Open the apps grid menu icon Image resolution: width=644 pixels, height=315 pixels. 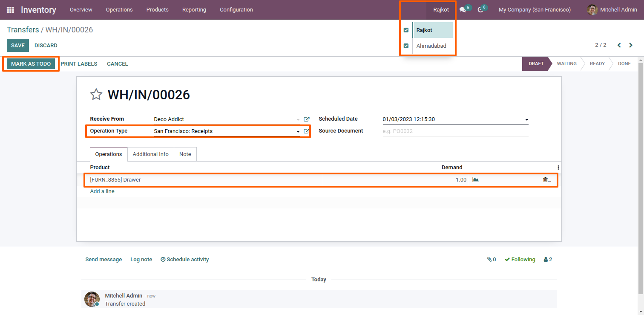tap(11, 10)
